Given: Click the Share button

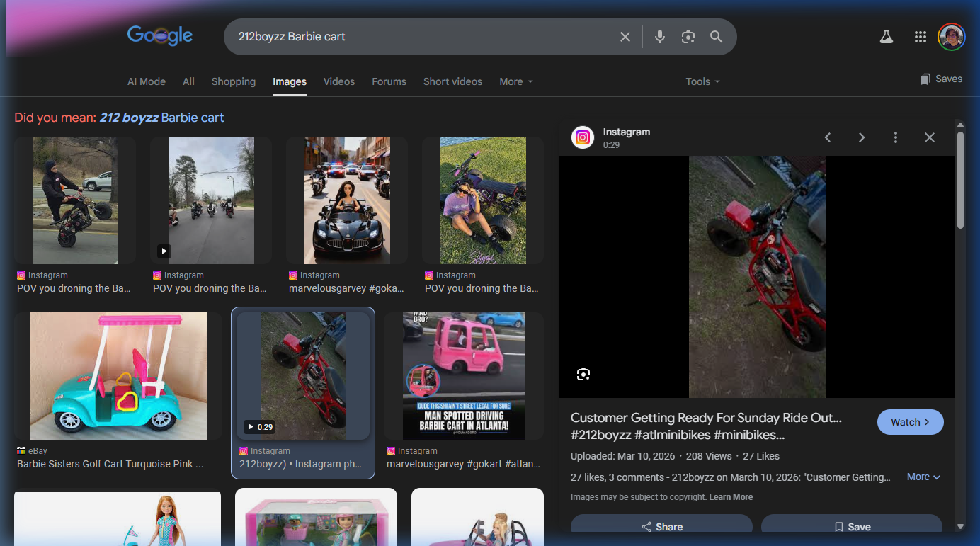Looking at the screenshot, I should 661,526.
